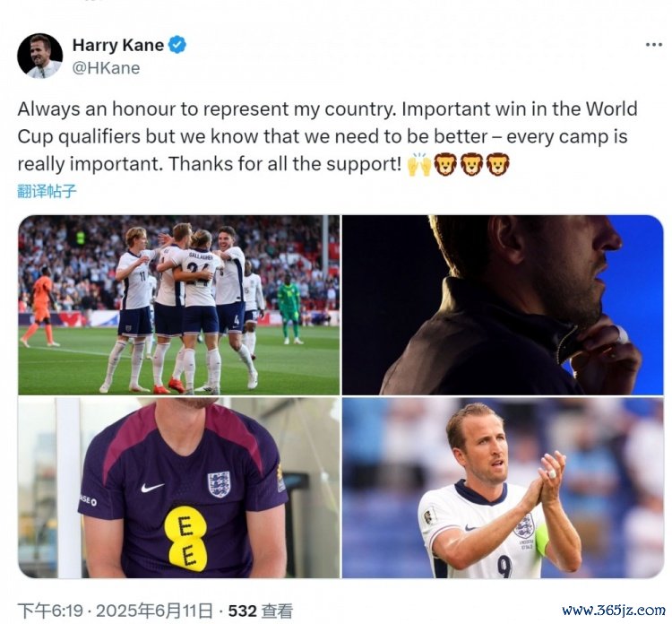Image resolution: width=672 pixels, height=624 pixels.
Task: Click the blue verified badge
Action: (177, 45)
